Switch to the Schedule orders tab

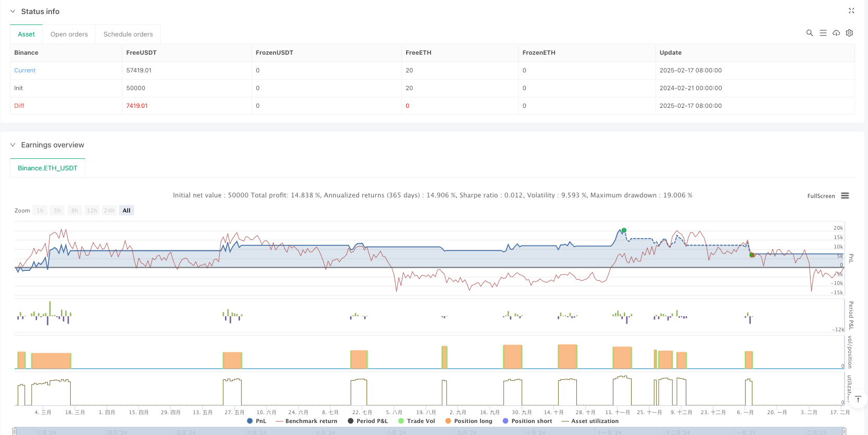point(128,34)
